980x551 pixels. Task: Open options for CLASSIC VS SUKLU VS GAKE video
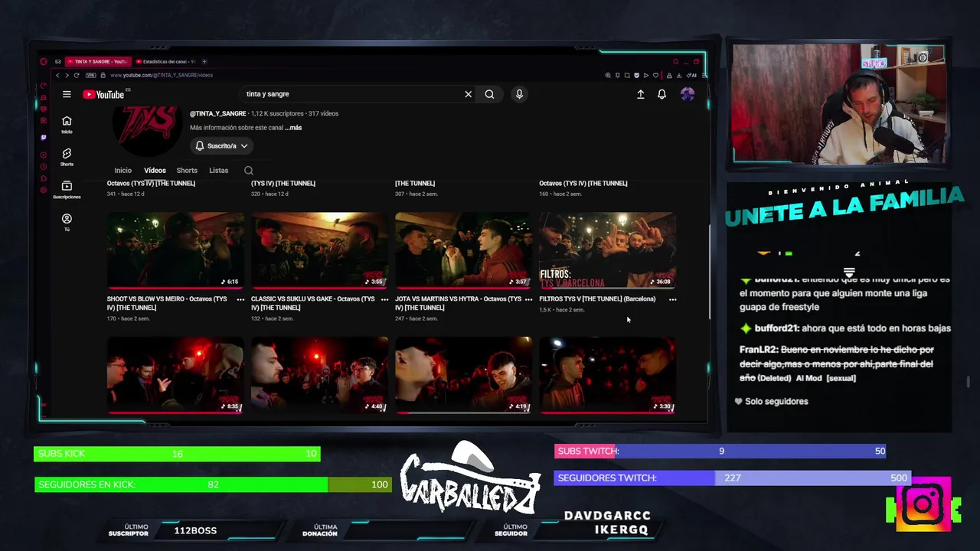(x=384, y=299)
